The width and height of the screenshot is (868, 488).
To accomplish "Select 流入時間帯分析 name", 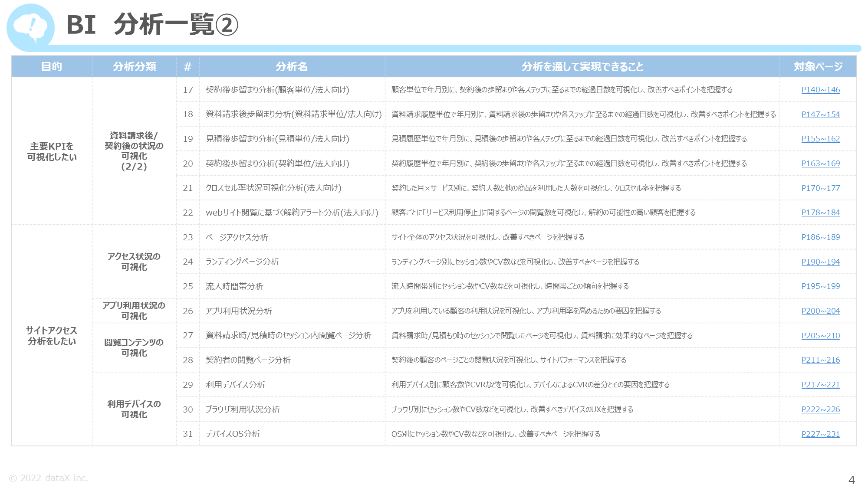I will pyautogui.click(x=234, y=286).
